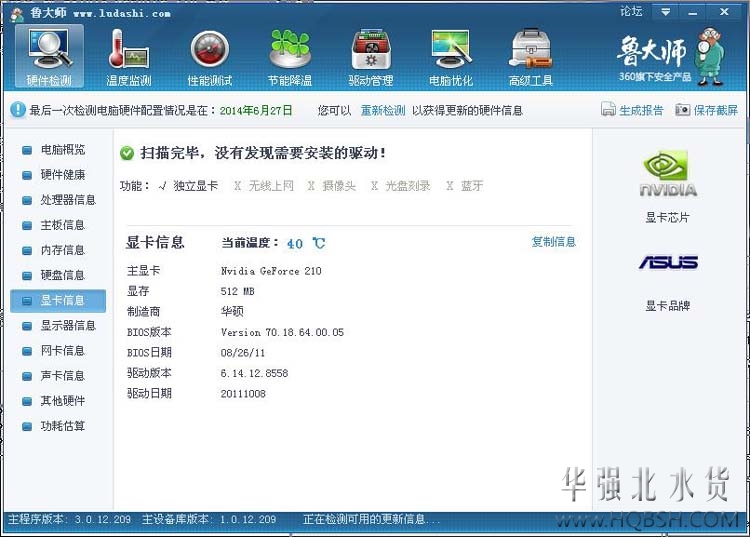Click the 20111008 driver date value

click(243, 394)
